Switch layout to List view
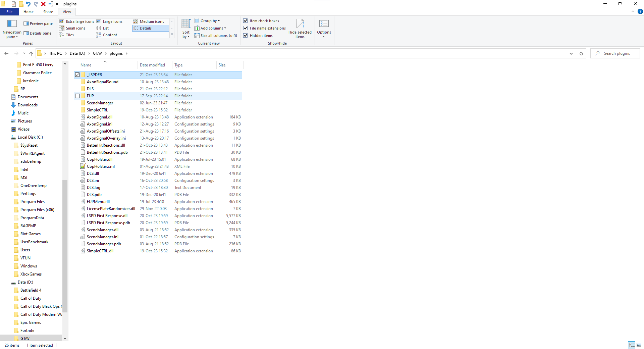The width and height of the screenshot is (644, 349). [x=103, y=28]
